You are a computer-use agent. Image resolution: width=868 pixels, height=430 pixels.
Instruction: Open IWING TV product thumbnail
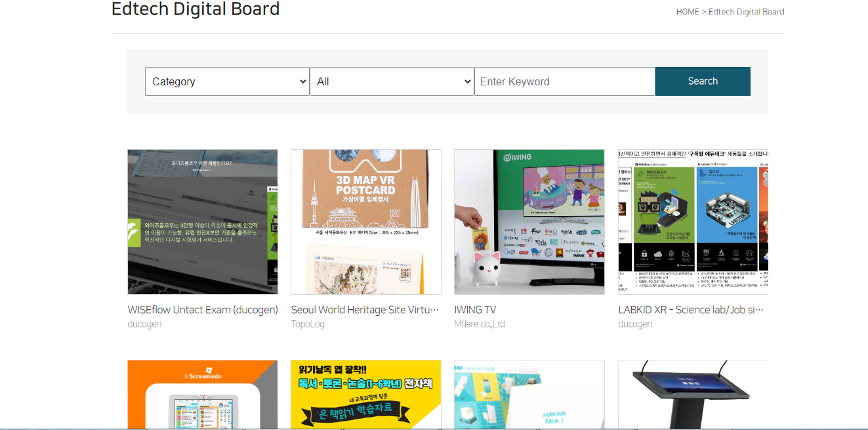pos(529,222)
